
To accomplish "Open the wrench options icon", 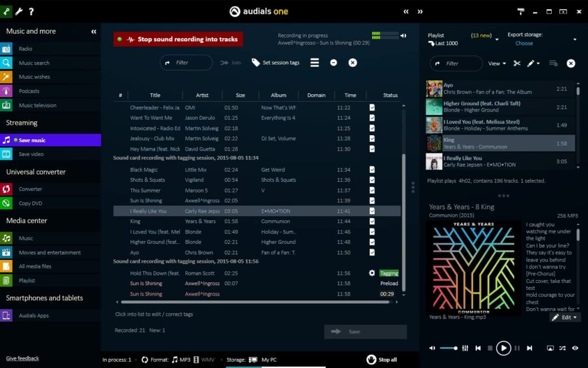I will 19,11.
